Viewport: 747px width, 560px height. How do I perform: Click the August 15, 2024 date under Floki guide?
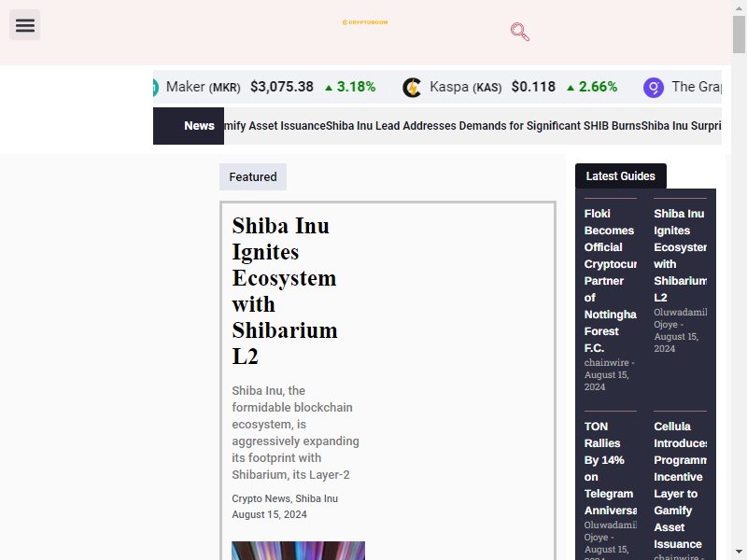(606, 381)
